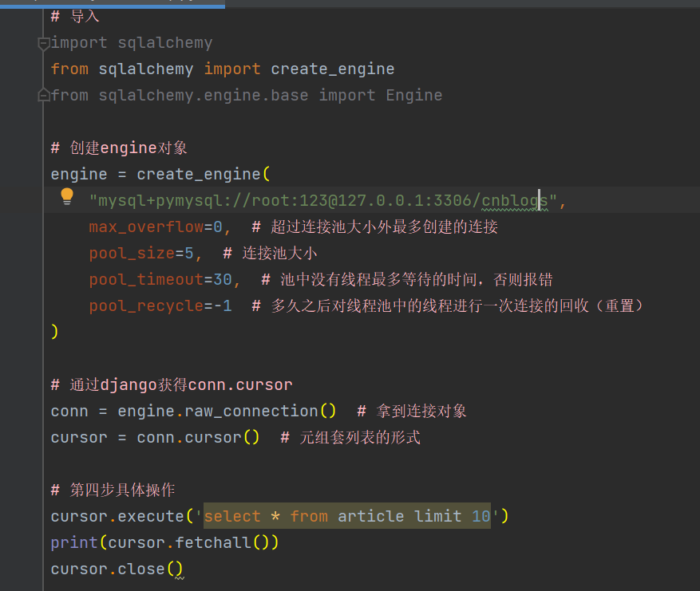Image resolution: width=700 pixels, height=591 pixels.
Task: Click the pool_size value 5
Action: pos(189,254)
